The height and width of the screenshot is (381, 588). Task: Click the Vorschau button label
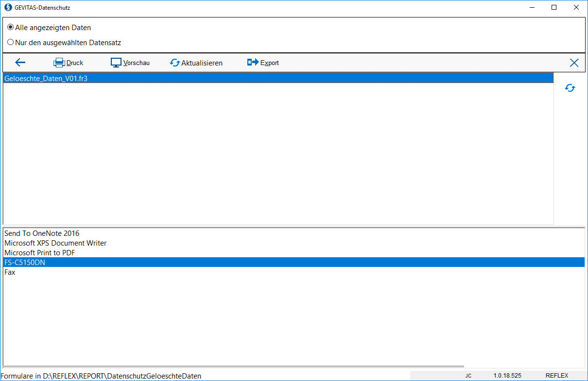pyautogui.click(x=137, y=63)
